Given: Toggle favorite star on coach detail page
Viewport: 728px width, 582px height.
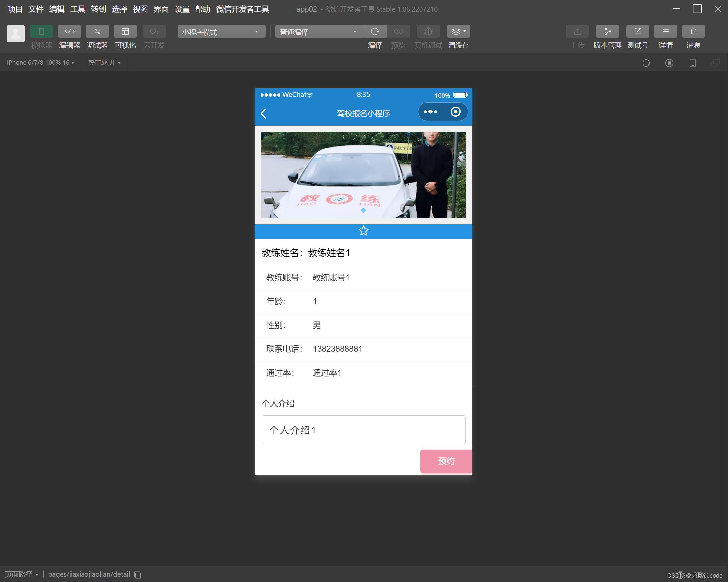Looking at the screenshot, I should coord(363,231).
